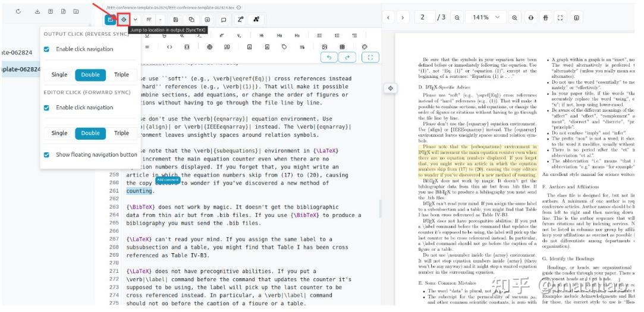This screenshot has height=312, width=644.
Task: Toggle PDF viewer fullscreen
Action: click(x=560, y=17)
